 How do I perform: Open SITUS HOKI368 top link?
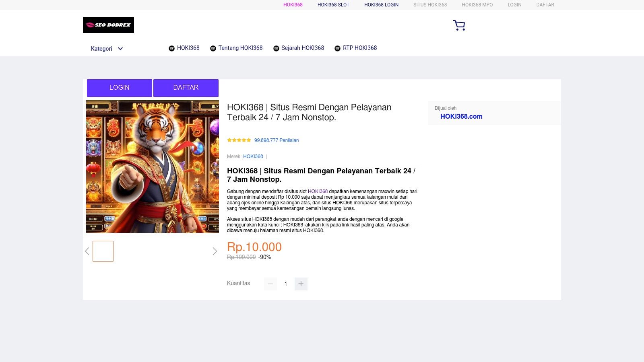[430, 5]
